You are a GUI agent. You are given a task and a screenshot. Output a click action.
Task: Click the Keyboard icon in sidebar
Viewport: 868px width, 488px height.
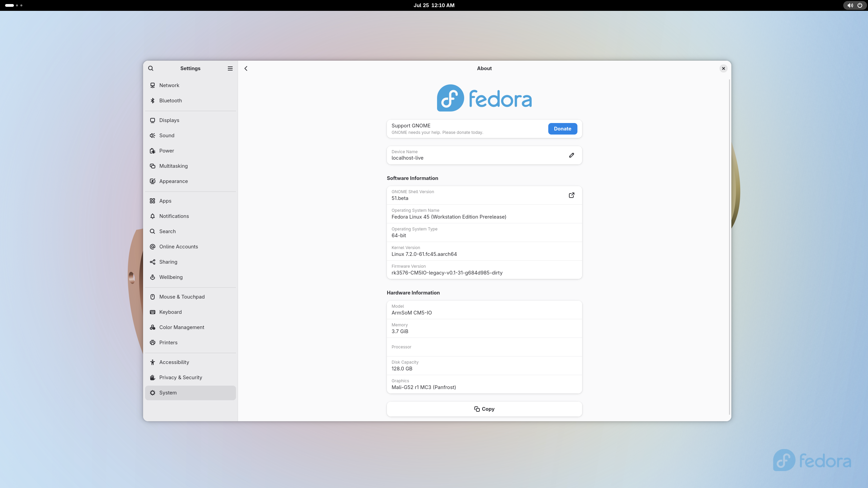point(153,312)
